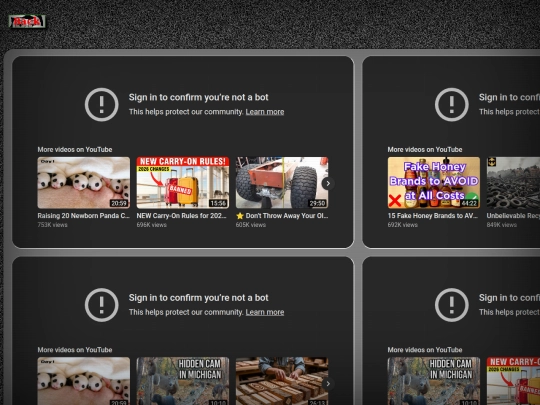Click title '15 Fake Honey Brands to AV...'
The image size is (540, 405).
coord(433,216)
